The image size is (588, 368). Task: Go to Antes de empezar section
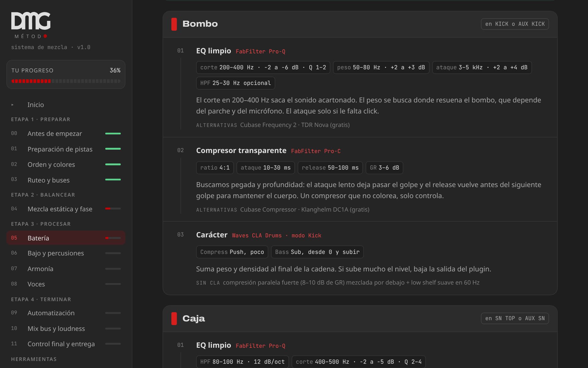(66, 134)
